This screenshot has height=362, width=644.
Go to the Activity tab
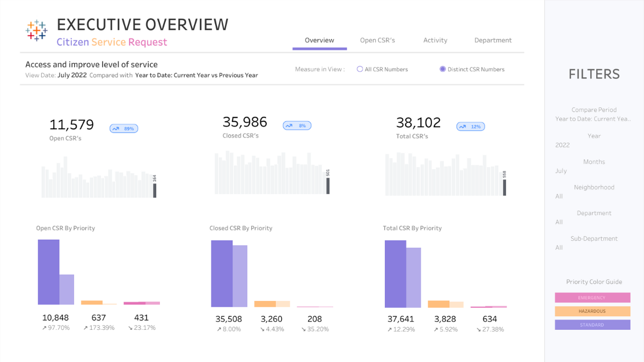(x=435, y=40)
